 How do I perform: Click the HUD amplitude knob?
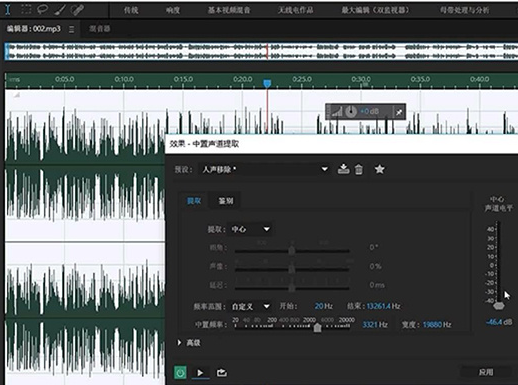[x=351, y=112]
